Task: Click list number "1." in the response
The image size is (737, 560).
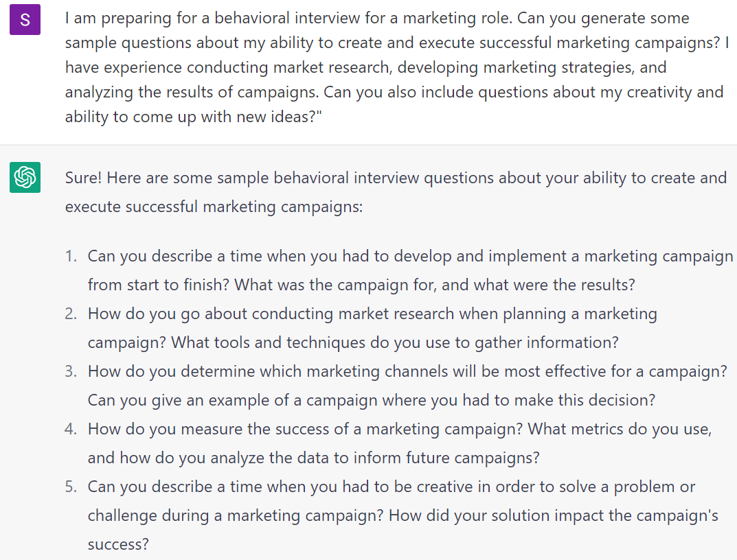Action: pos(71,257)
